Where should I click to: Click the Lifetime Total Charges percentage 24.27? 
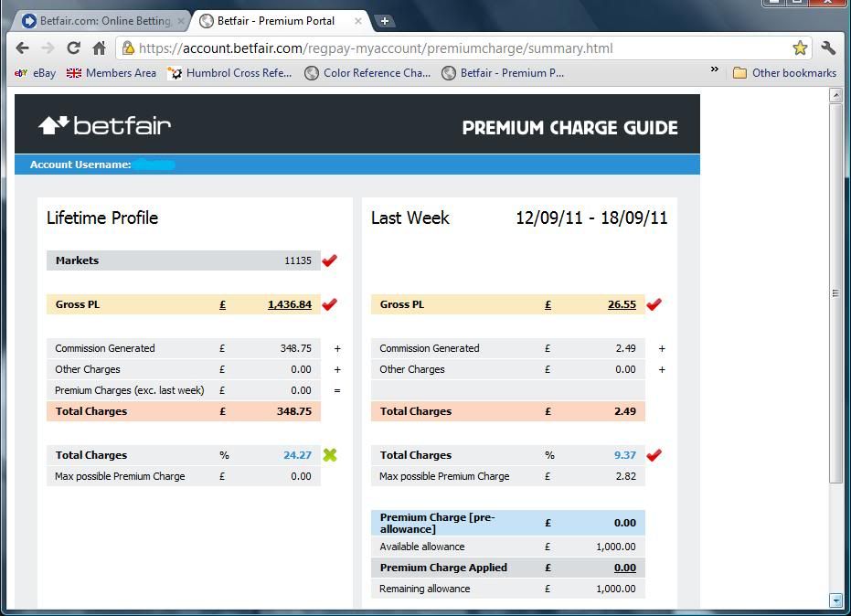[x=297, y=455]
